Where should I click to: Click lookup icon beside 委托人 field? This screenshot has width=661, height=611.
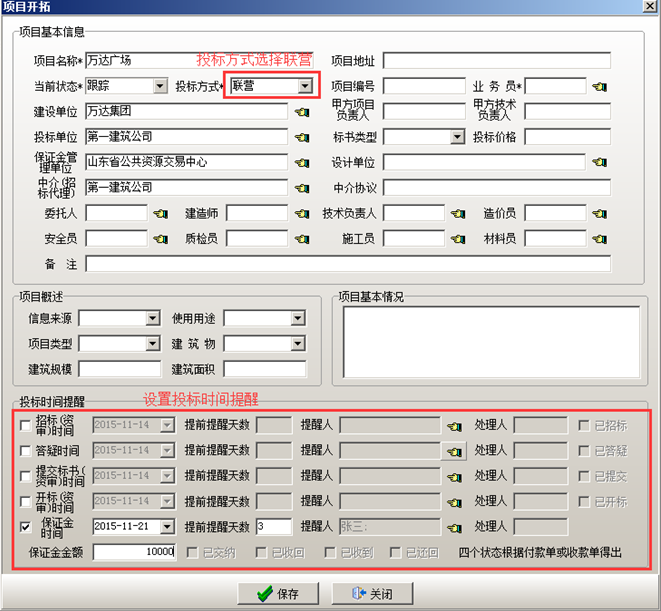(159, 213)
